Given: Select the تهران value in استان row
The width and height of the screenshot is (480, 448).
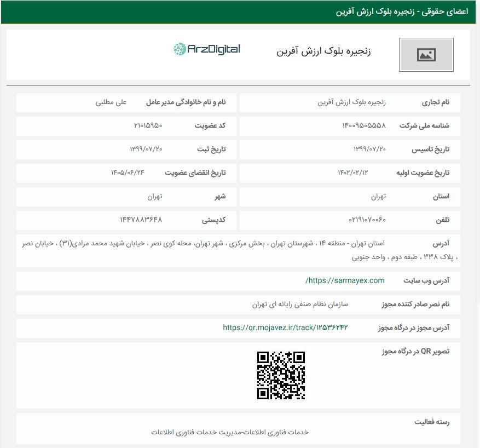Looking at the screenshot, I should (378, 196).
